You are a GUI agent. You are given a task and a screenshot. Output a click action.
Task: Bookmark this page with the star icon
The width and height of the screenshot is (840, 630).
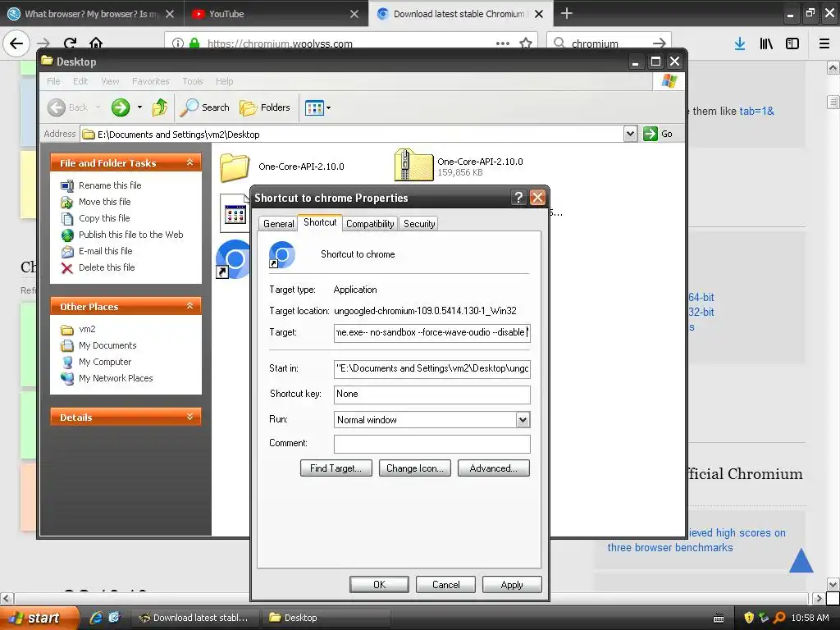click(x=526, y=43)
